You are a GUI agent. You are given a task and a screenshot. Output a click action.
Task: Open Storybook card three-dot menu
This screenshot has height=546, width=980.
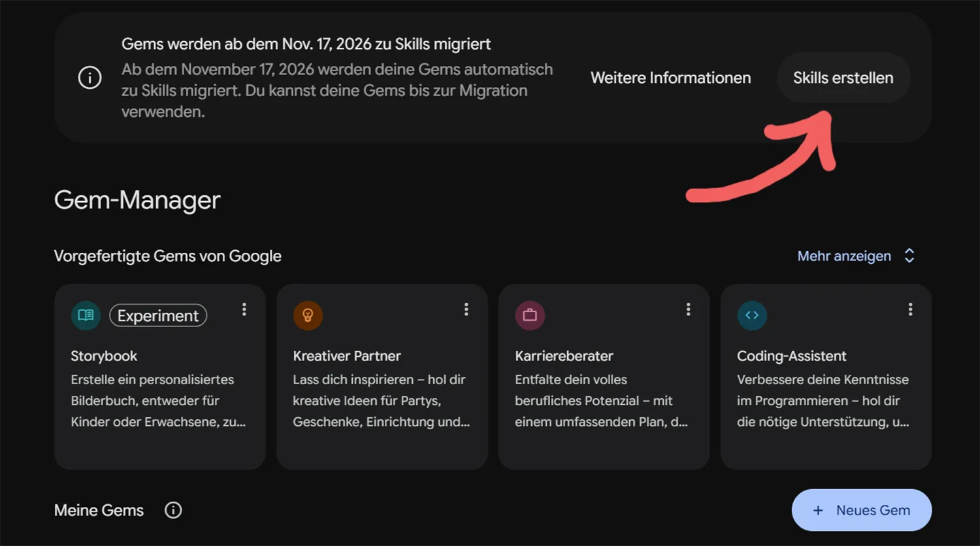coord(244,310)
